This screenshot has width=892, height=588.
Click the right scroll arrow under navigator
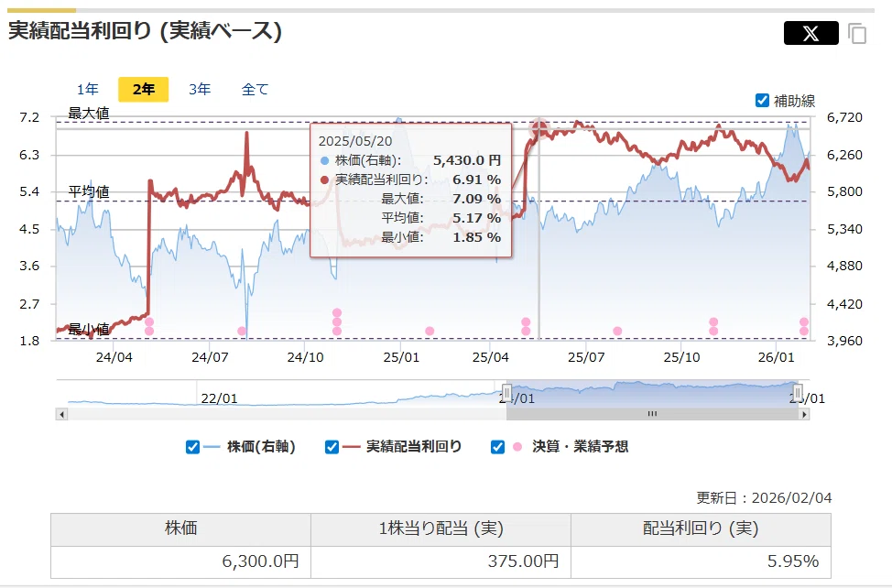click(x=804, y=414)
